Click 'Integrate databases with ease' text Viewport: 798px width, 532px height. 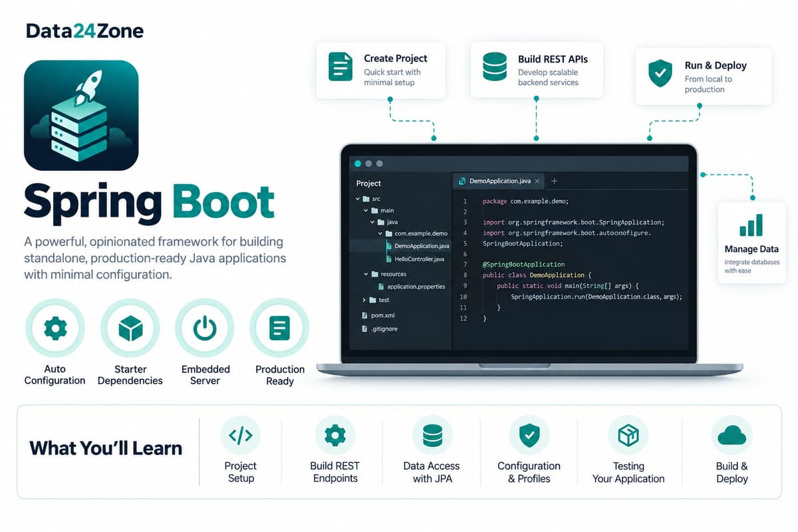click(751, 267)
